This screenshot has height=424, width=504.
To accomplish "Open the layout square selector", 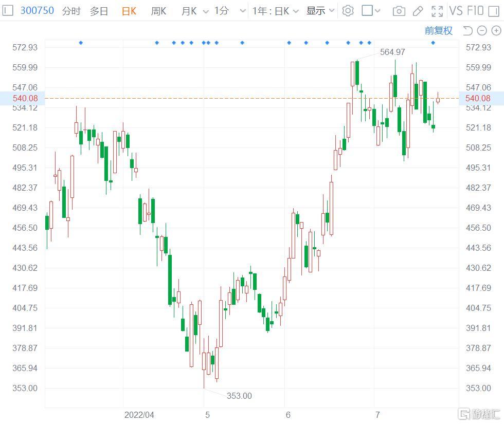I will click(x=371, y=11).
